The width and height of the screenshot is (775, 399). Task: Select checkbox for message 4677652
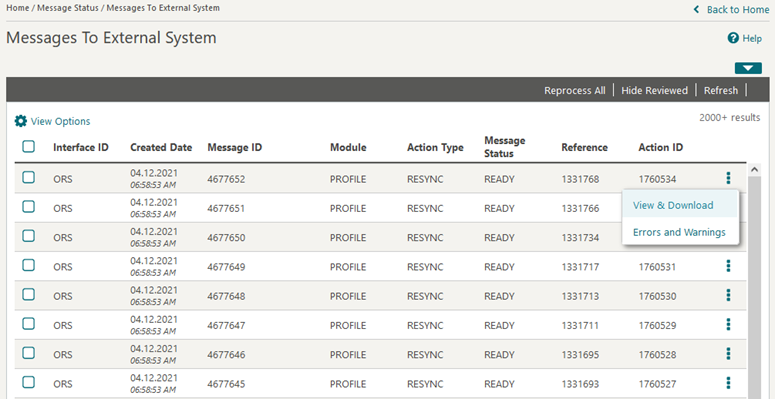tap(29, 177)
